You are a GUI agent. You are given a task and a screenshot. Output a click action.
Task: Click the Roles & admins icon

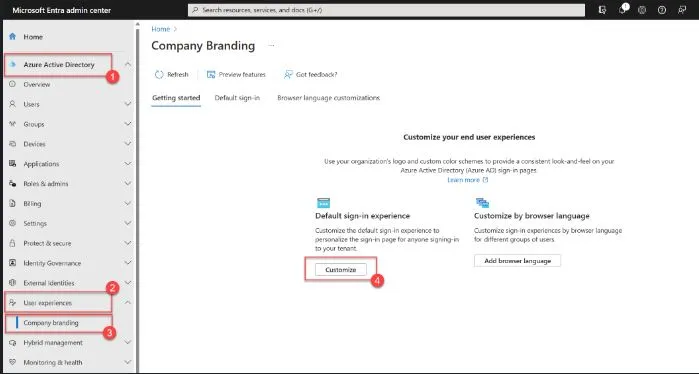12,184
